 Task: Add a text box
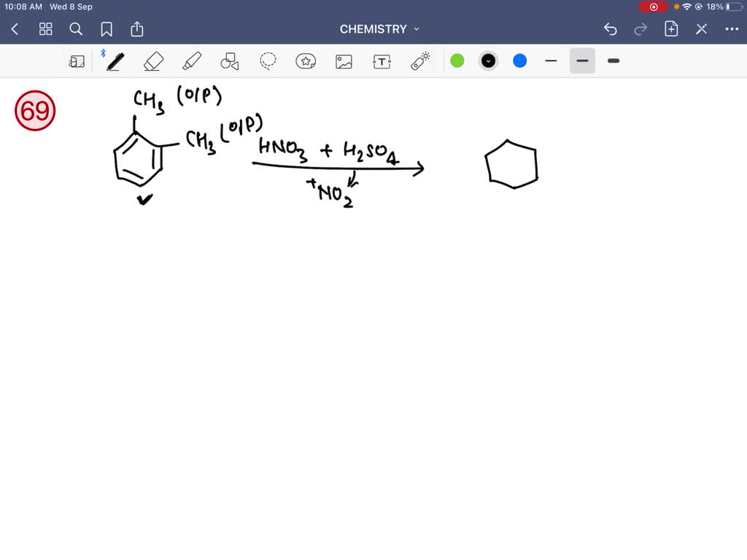(x=382, y=61)
